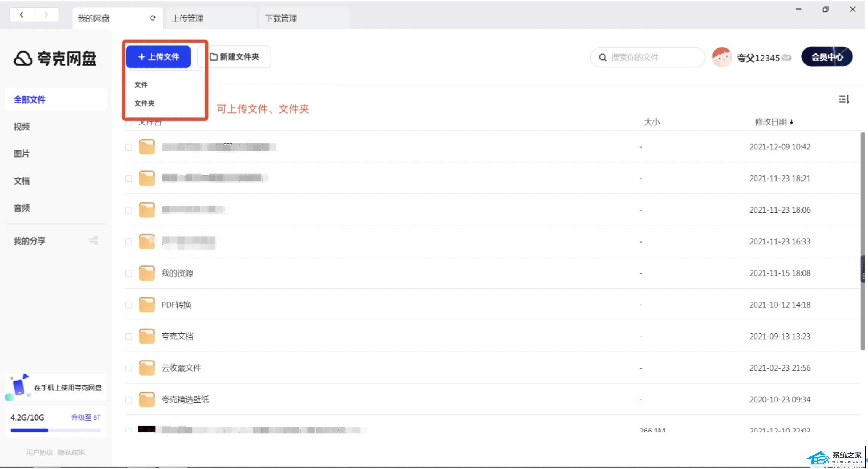Open the 我的资源 folder icon
This screenshot has height=469, width=868.
[x=147, y=273]
